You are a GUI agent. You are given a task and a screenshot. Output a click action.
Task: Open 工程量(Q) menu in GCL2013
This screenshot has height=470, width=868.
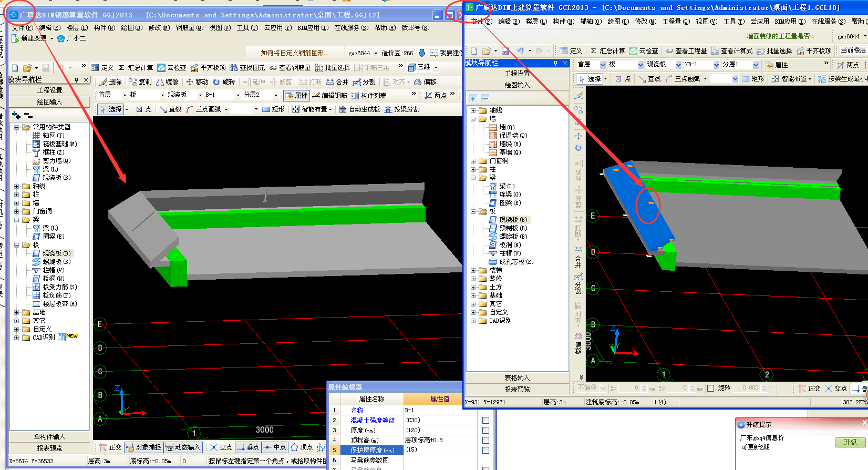click(x=675, y=22)
